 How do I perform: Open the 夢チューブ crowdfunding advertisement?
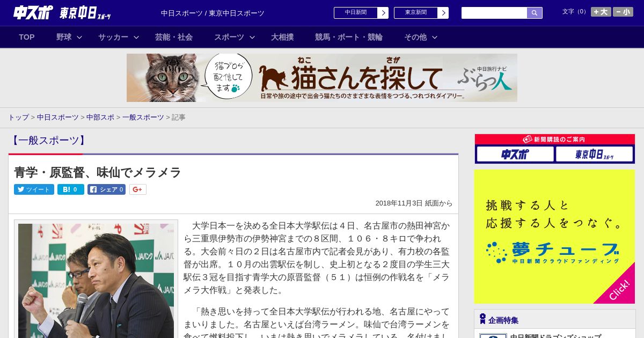554,237
